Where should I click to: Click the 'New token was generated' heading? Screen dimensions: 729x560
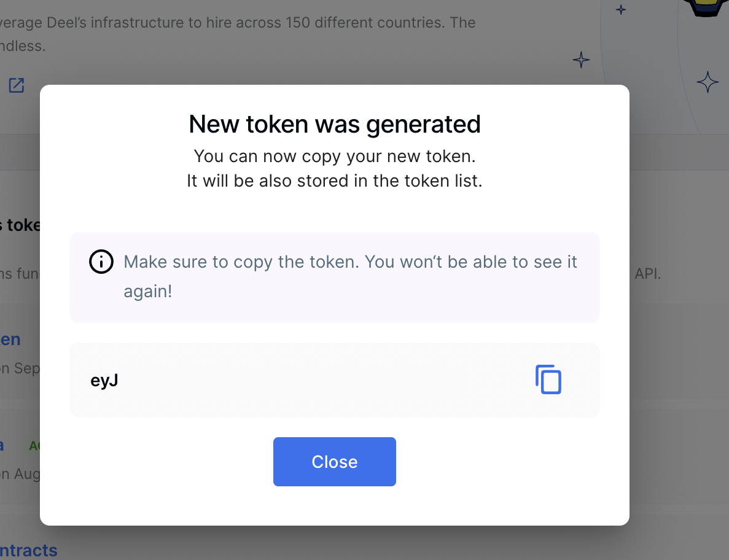pos(335,124)
